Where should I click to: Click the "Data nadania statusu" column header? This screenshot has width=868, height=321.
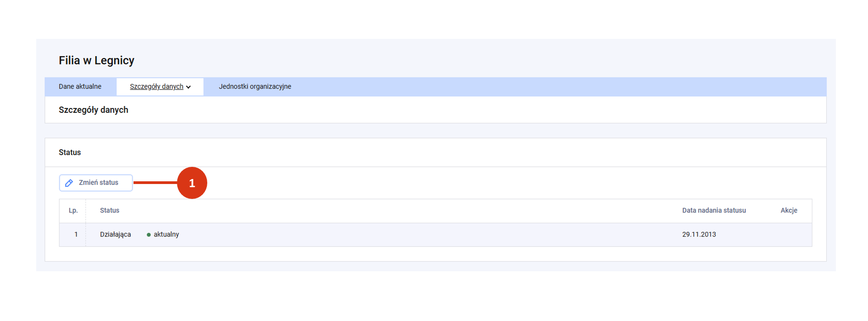coord(714,211)
